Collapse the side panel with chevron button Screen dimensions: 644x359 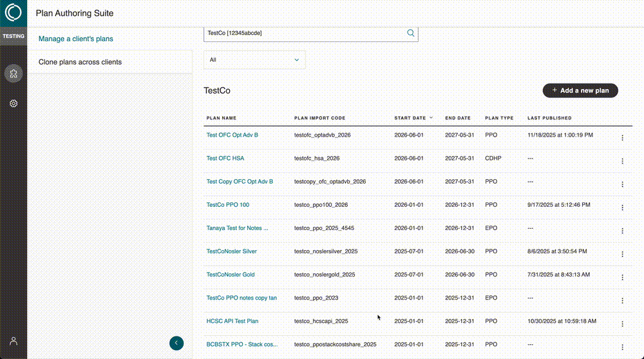click(x=176, y=343)
